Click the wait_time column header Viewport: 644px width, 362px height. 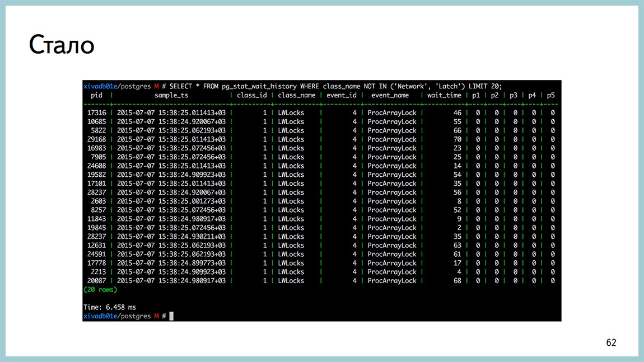tap(444, 95)
